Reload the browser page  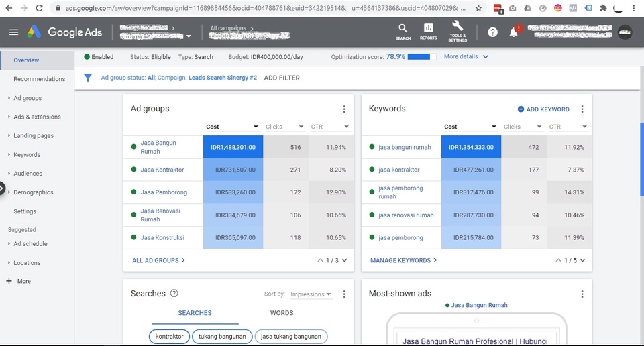pyautogui.click(x=39, y=8)
